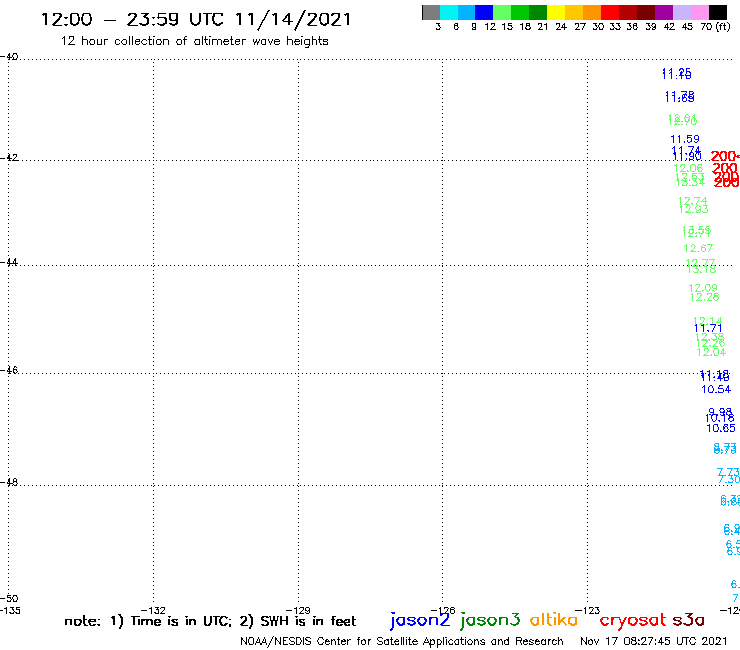Click the blue wave height value 11.71
740x650 pixels.
click(x=708, y=329)
